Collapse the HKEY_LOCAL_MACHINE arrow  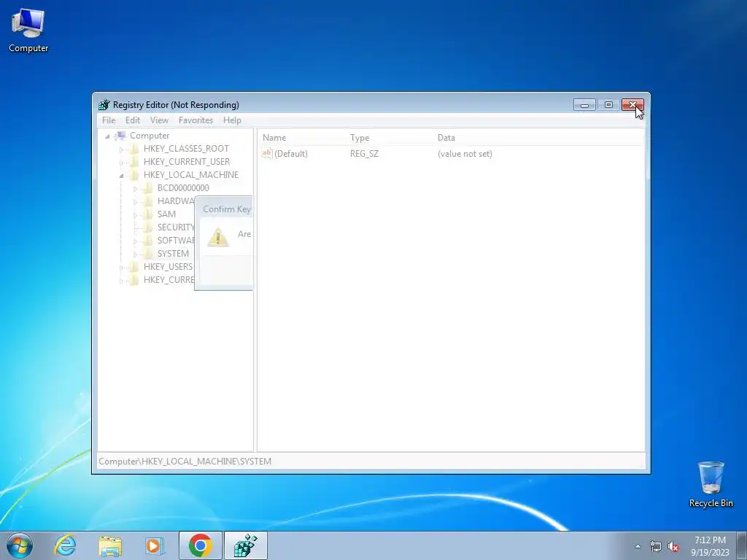point(121,176)
